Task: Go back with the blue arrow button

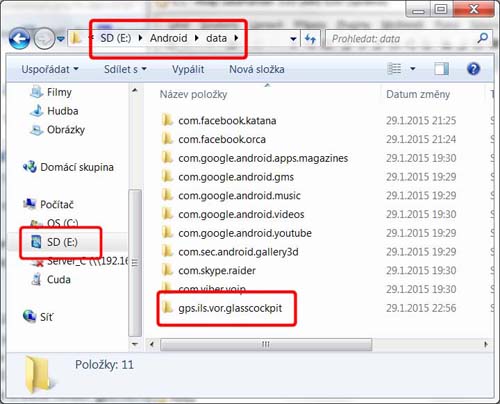Action: click(x=19, y=39)
